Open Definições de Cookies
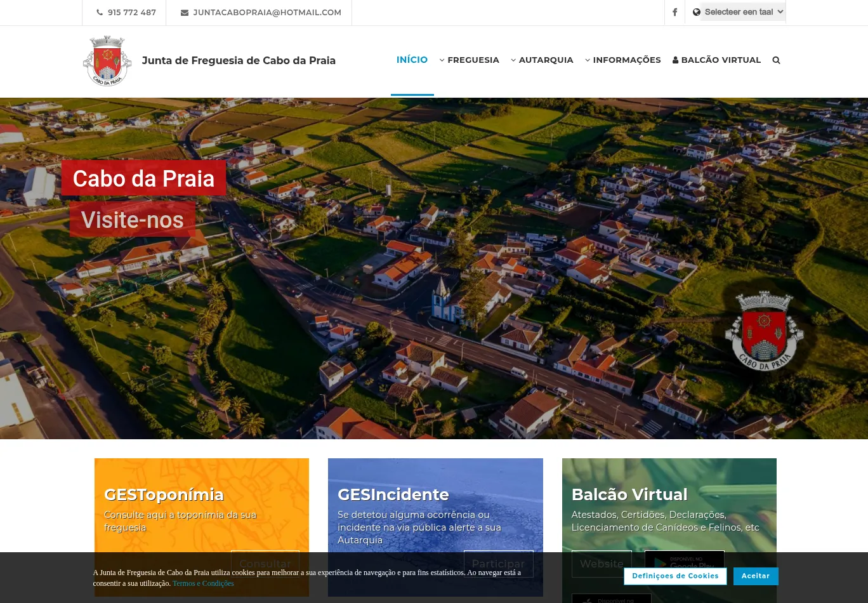 pos(675,576)
